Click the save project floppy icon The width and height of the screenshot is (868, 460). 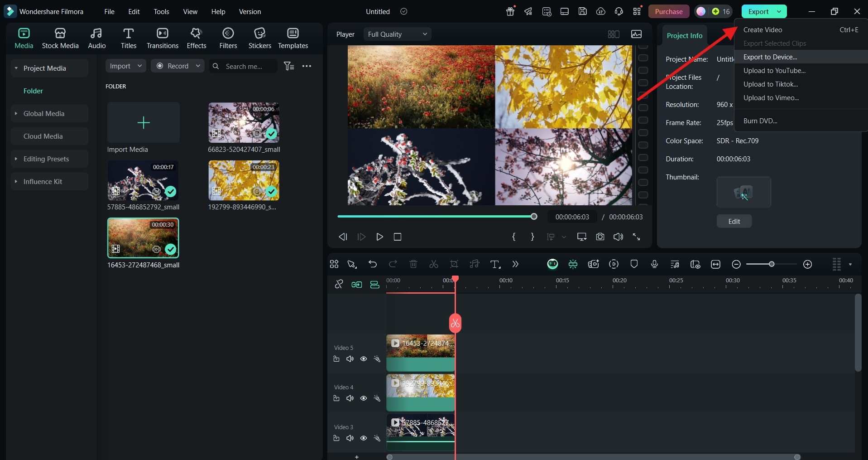tap(583, 12)
